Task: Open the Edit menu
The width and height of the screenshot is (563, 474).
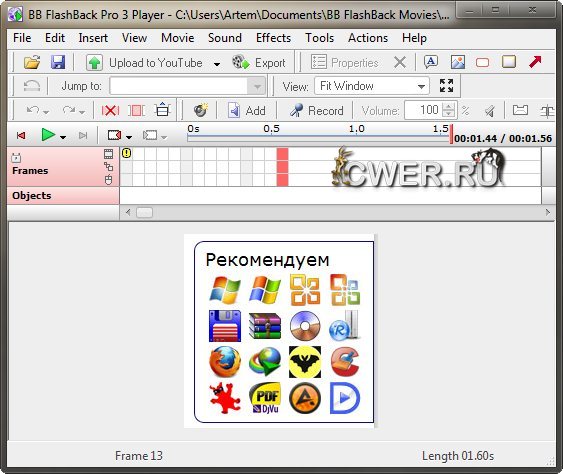Action: coord(55,38)
